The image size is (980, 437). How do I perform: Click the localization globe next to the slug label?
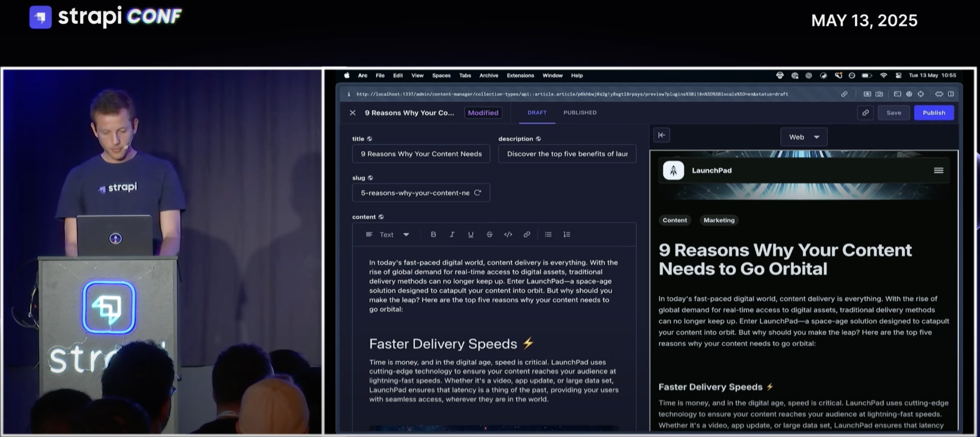[x=371, y=178]
